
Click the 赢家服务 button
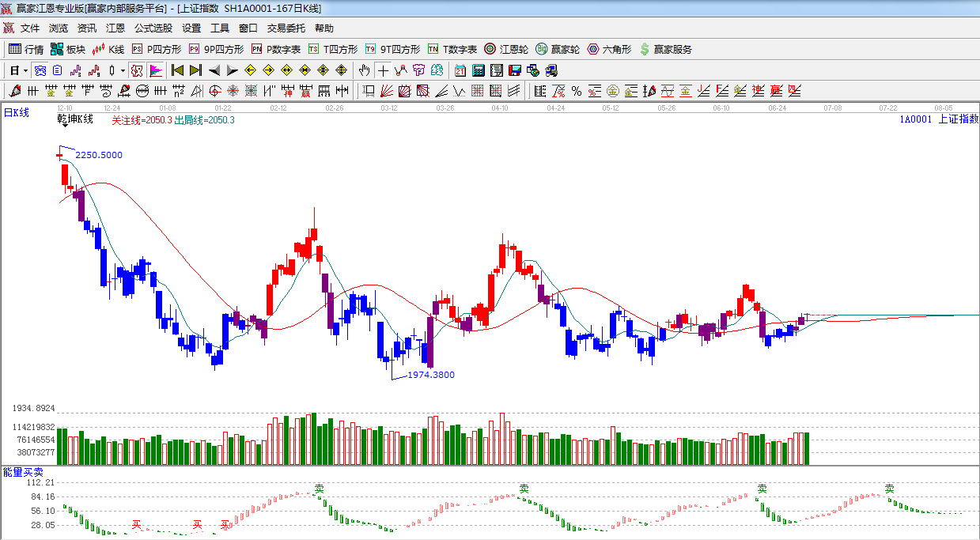coord(665,49)
